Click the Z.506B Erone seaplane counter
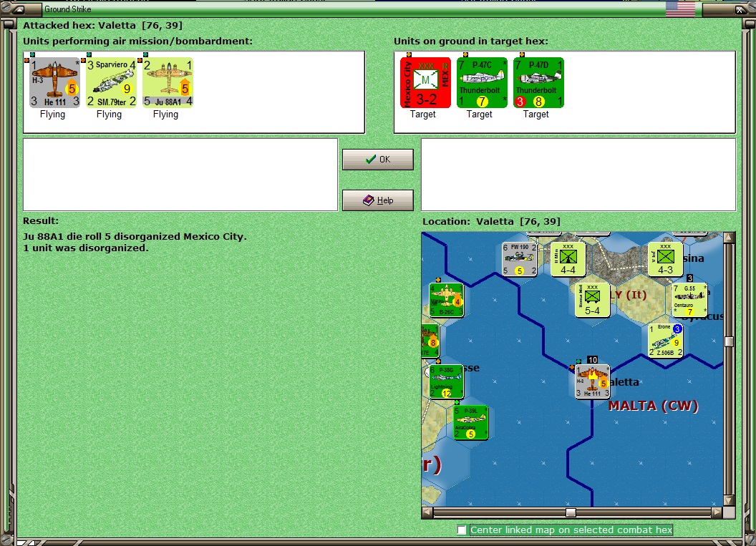The image size is (756, 546). point(665,340)
